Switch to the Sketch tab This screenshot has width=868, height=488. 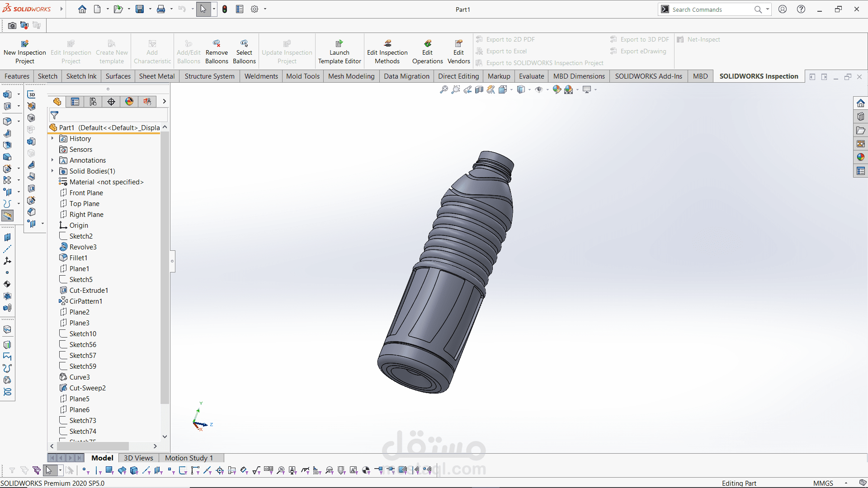point(47,76)
